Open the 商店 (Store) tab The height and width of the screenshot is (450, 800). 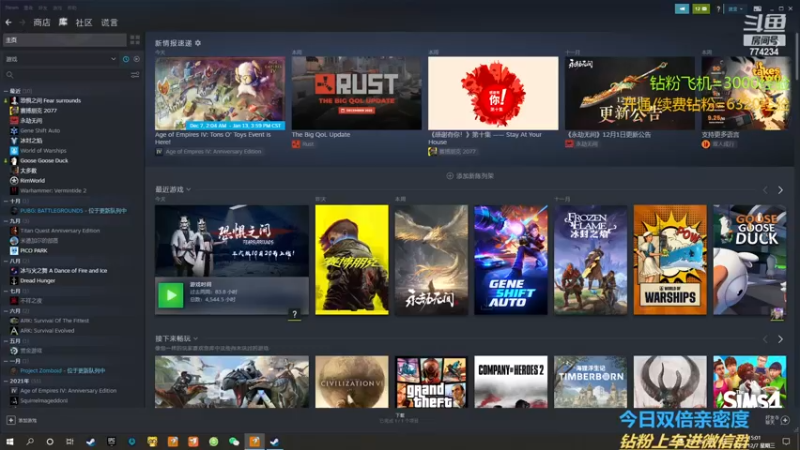[42, 22]
